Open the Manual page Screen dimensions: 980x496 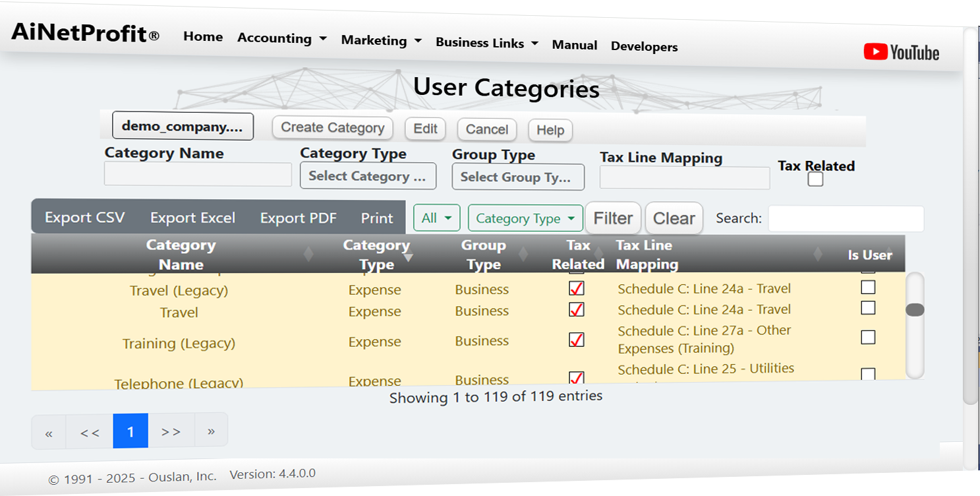tap(575, 45)
